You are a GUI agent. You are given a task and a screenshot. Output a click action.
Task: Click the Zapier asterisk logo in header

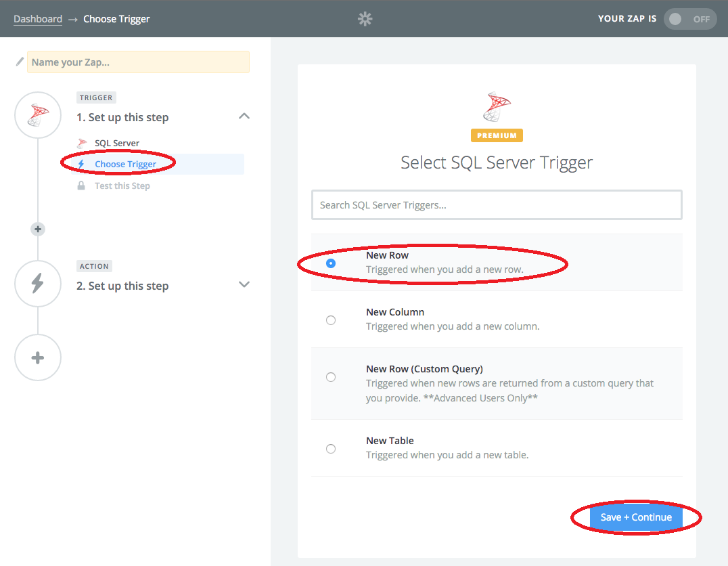(365, 19)
